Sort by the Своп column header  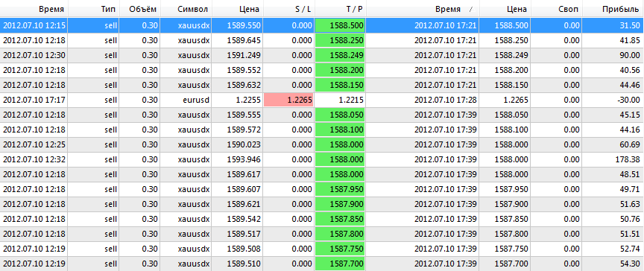click(557, 9)
